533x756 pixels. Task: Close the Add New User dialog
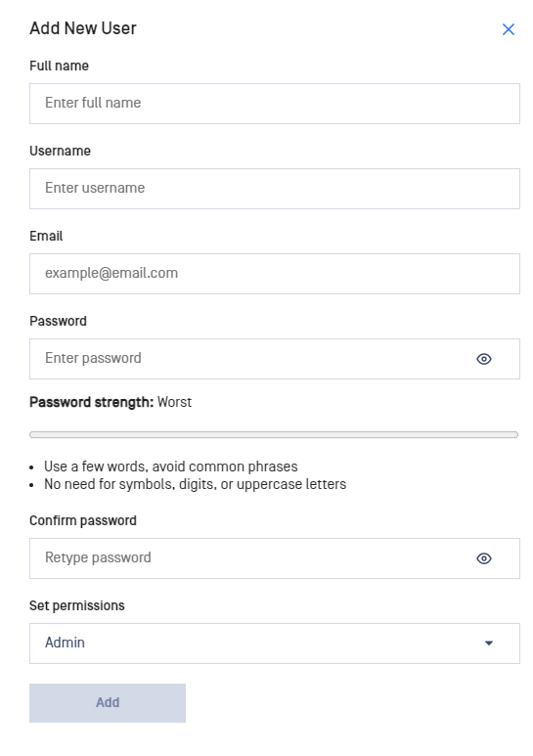click(508, 29)
